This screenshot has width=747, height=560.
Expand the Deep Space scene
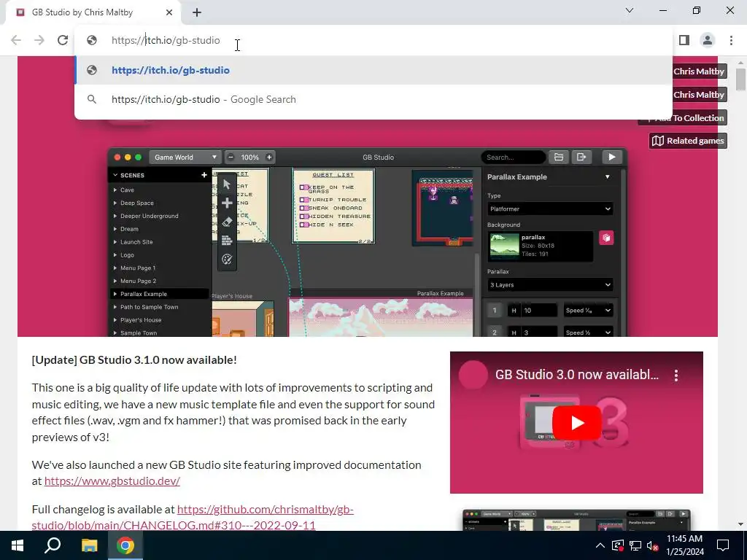(115, 203)
